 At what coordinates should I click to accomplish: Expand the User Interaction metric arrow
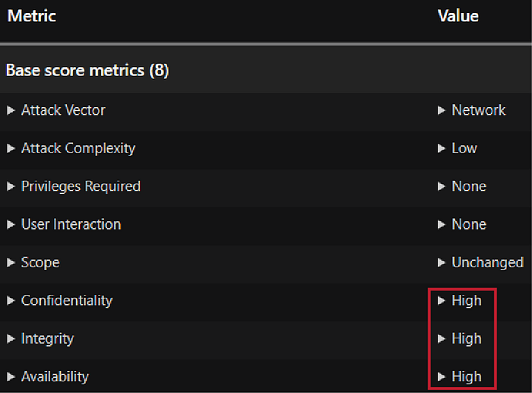(11, 224)
